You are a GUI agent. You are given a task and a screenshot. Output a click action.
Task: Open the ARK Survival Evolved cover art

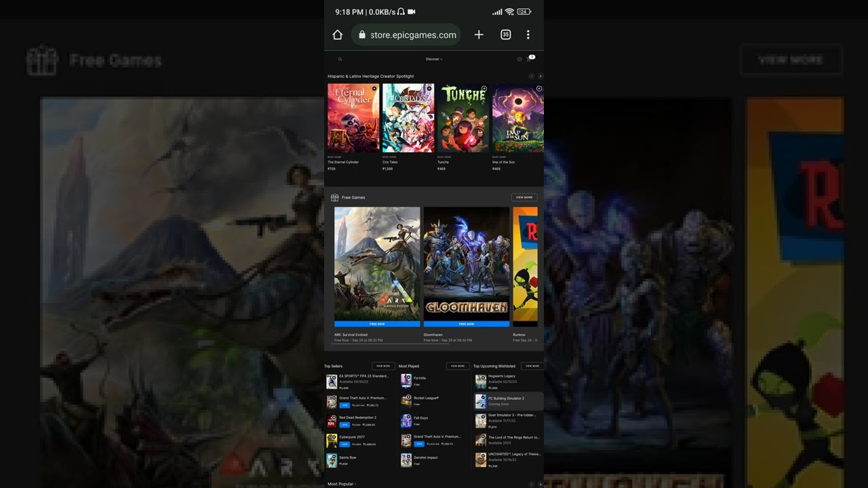pos(377,264)
